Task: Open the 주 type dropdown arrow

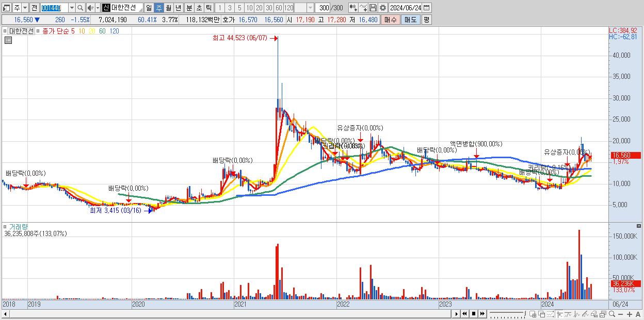Action: [x=25, y=8]
